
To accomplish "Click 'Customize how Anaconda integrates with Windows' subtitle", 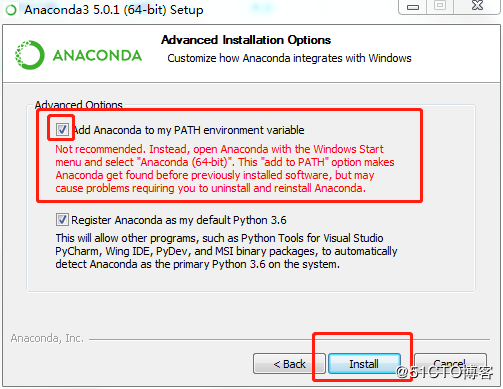I will click(x=289, y=58).
